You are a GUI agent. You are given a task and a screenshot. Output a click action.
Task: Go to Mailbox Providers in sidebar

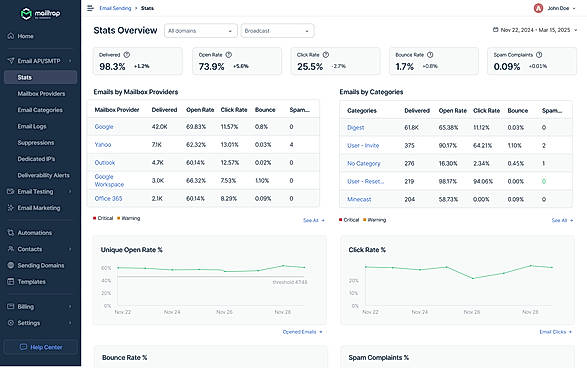click(41, 94)
